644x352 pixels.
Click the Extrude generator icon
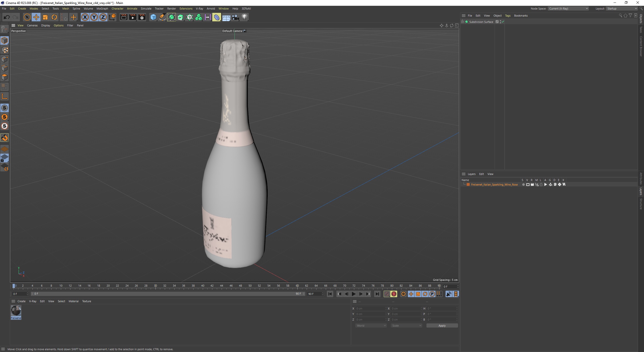181,17
